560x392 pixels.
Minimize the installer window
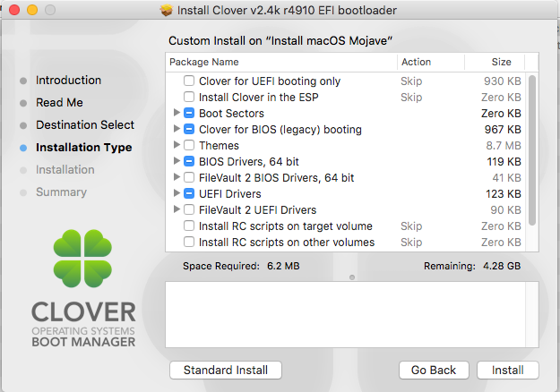click(x=32, y=10)
